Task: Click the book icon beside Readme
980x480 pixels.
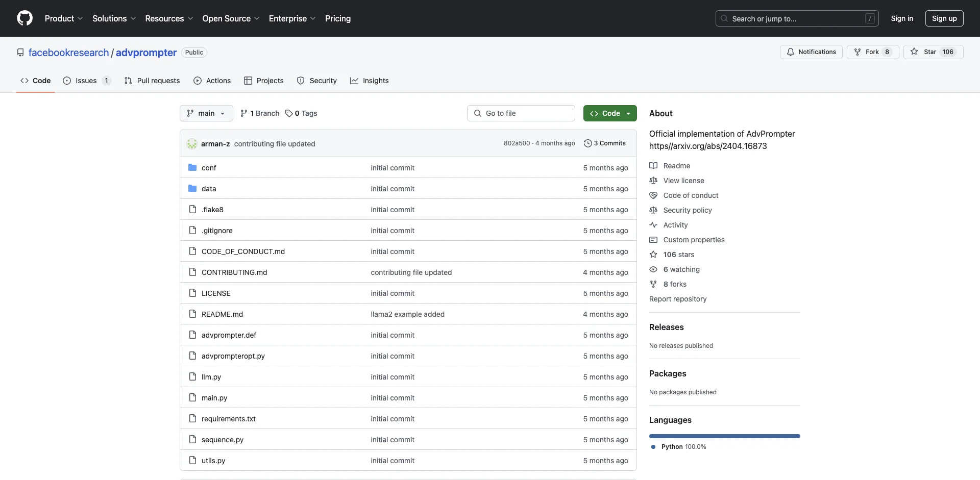Action: pos(653,166)
